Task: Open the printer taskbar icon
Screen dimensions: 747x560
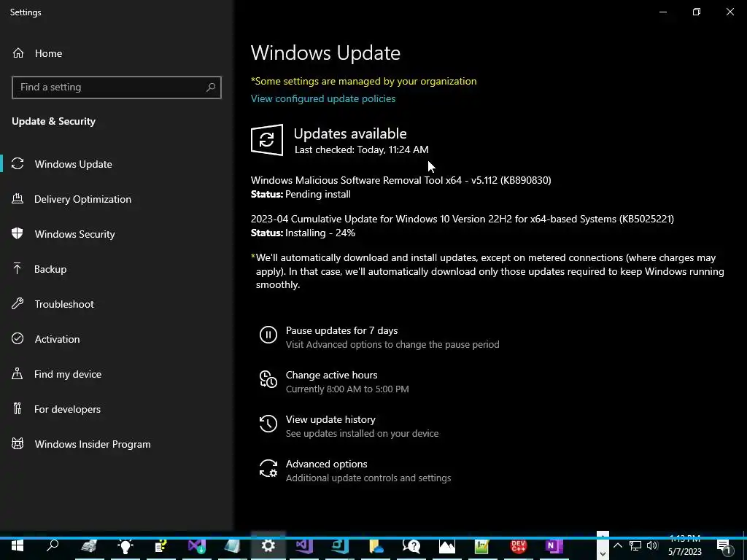Action: pyautogui.click(x=89, y=546)
